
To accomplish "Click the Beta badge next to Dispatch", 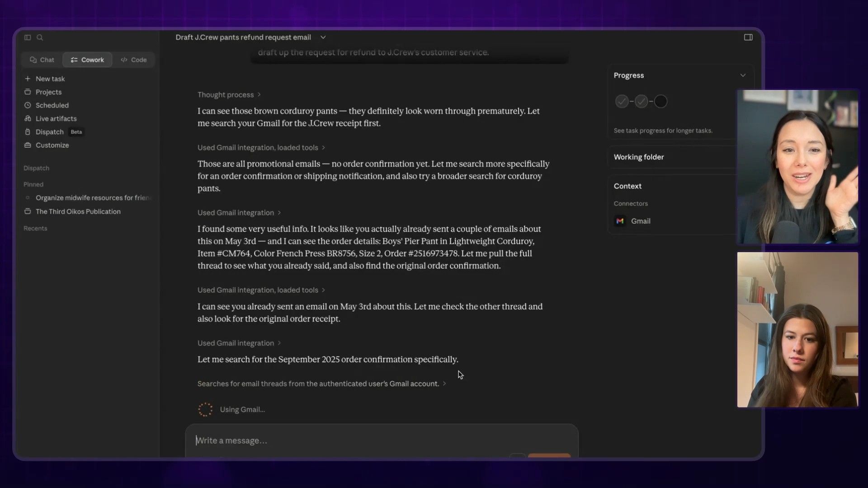I will (76, 132).
